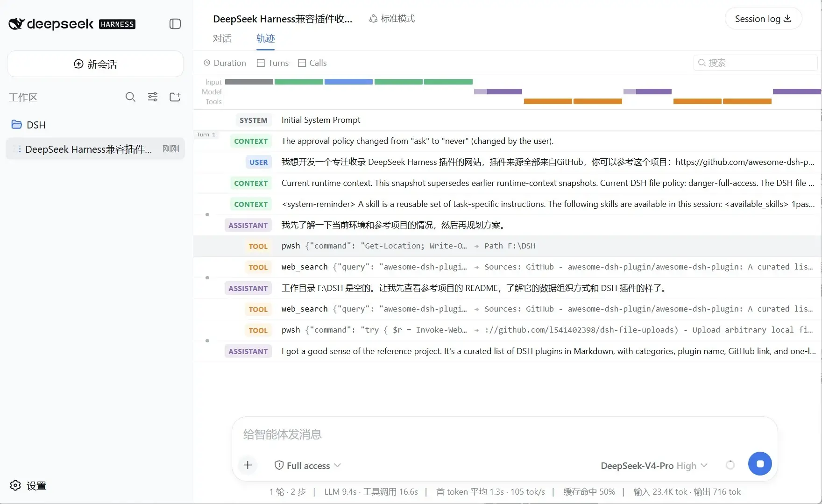
Task: Click drag handle dots of session item
Action: point(19,149)
